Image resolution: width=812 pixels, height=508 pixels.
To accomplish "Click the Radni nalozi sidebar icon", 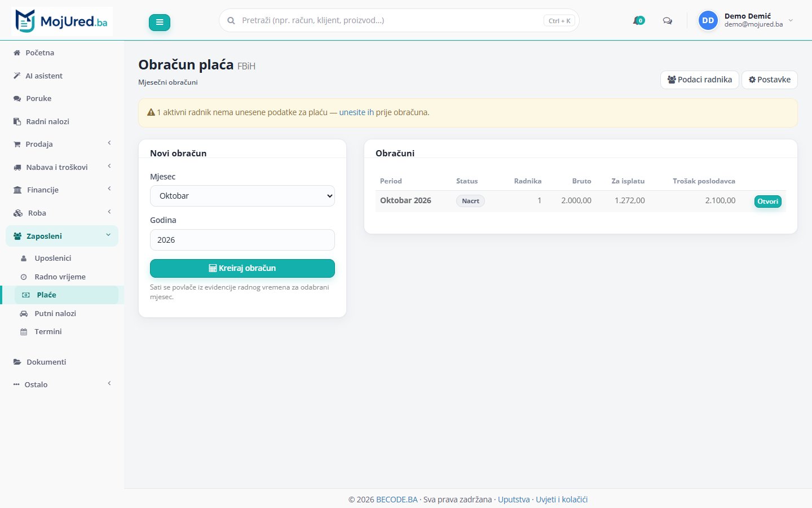I will (x=17, y=121).
